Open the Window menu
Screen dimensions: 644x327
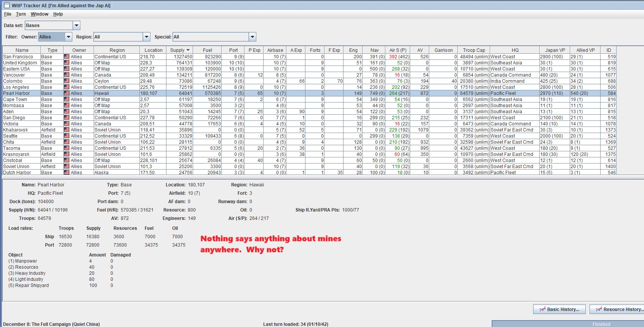(40, 14)
